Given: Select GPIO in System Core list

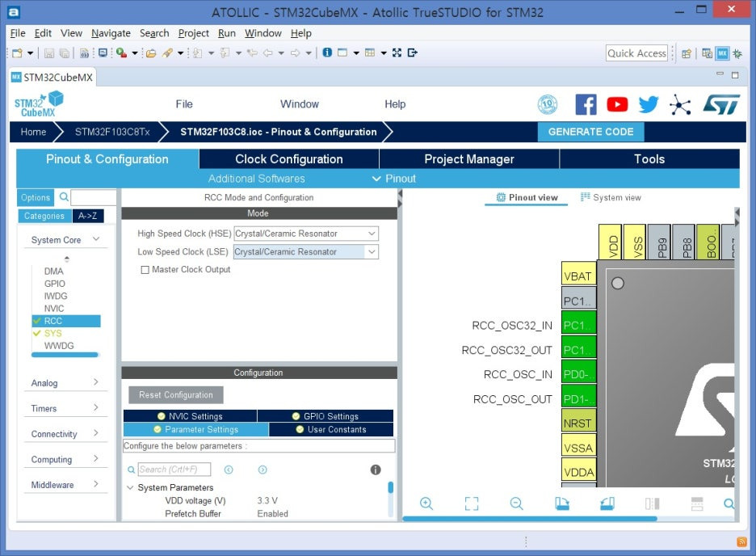Looking at the screenshot, I should [x=54, y=284].
